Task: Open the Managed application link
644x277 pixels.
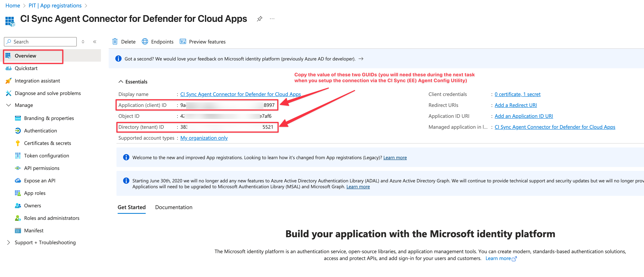Action: click(x=555, y=127)
